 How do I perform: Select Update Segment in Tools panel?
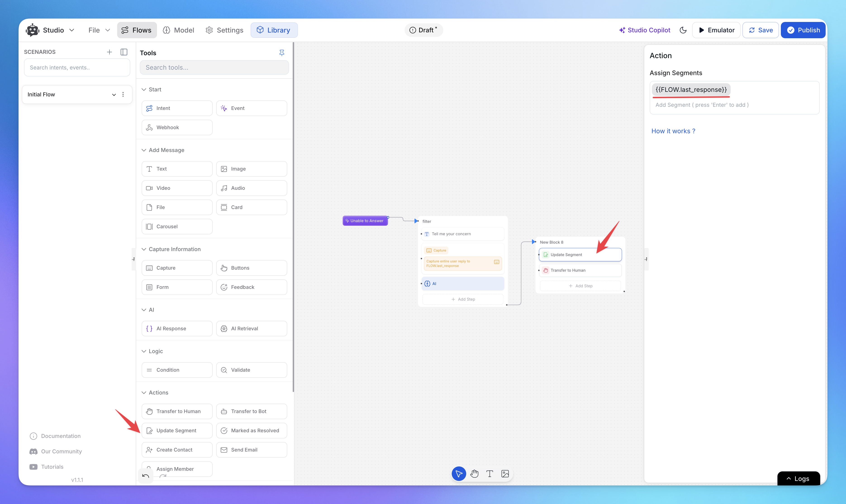[x=177, y=431]
